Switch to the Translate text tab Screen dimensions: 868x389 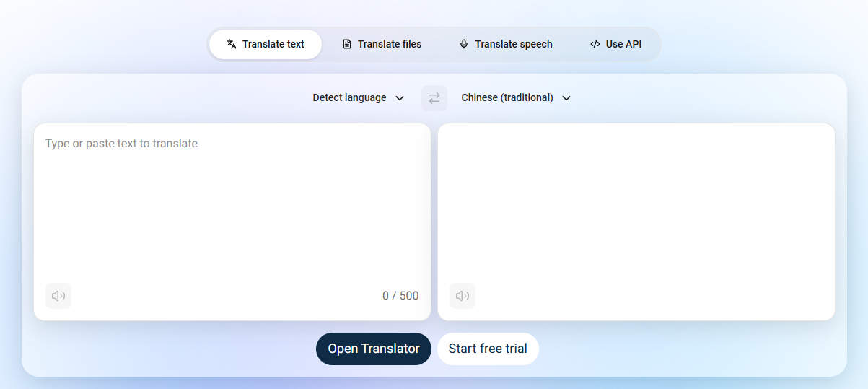[266, 44]
